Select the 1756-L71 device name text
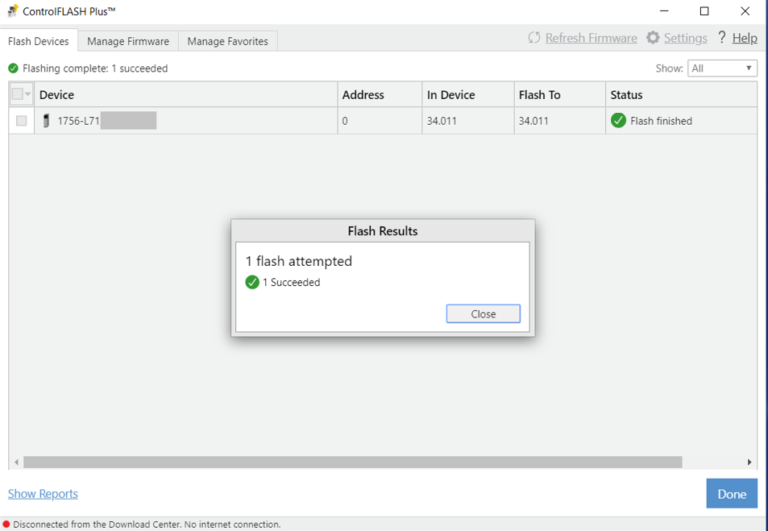Viewport: 768px width, 531px height. tap(78, 121)
